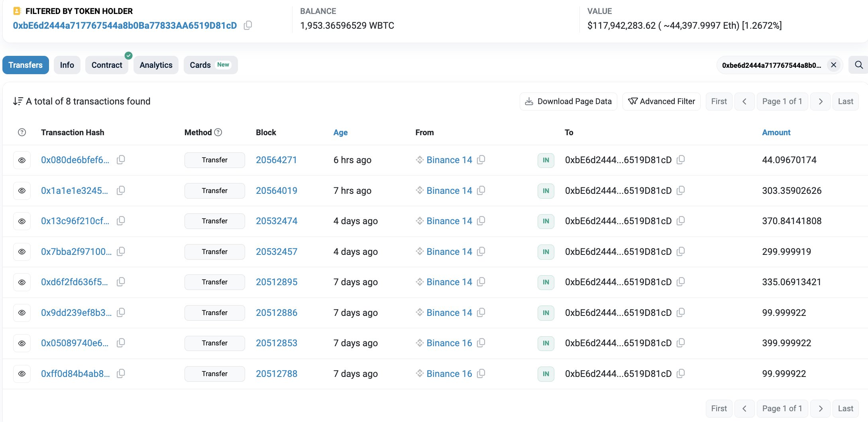The width and height of the screenshot is (868, 422).
Task: Open the Advanced Filter options
Action: coord(662,101)
